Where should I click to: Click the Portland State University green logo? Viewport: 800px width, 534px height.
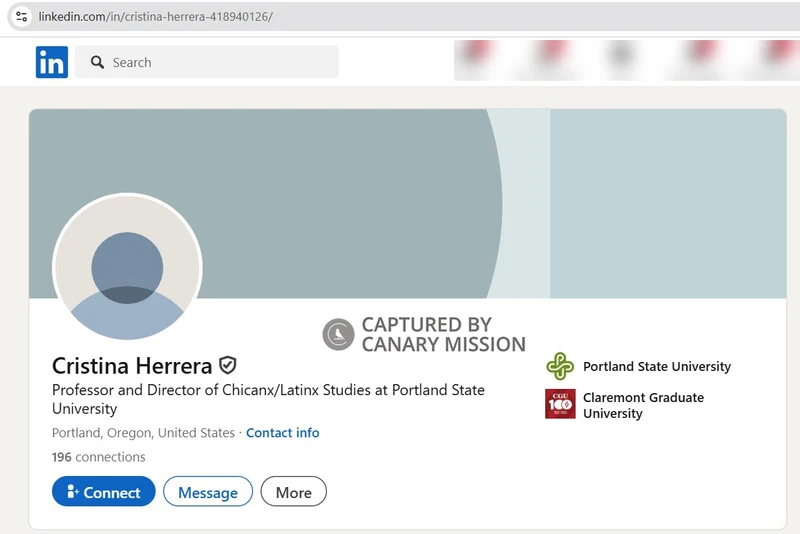coord(560,366)
